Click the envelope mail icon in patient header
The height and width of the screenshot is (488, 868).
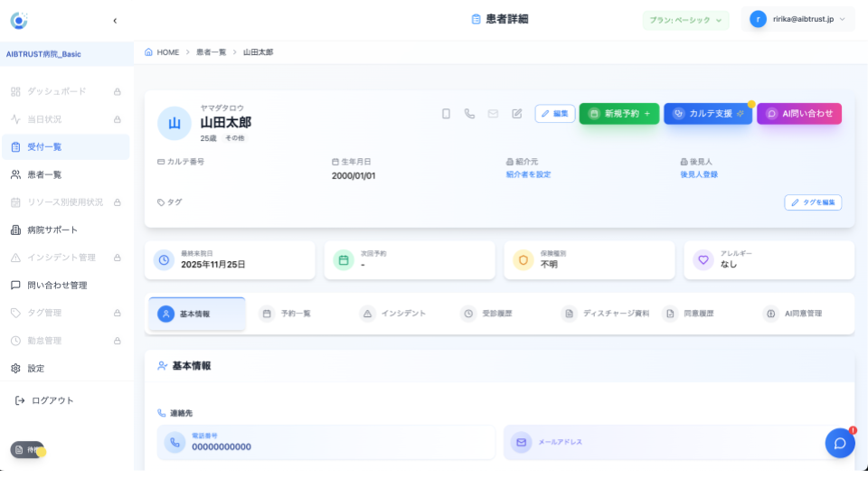click(x=494, y=114)
